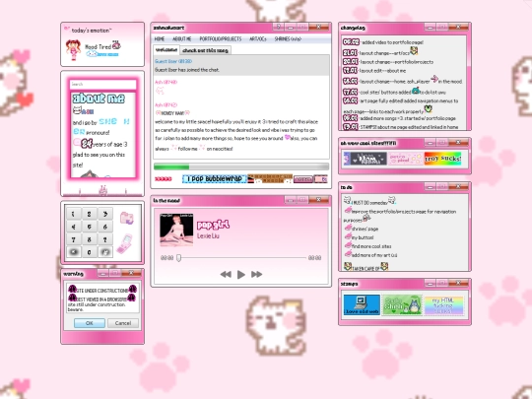Click the 'my button!' to-do item

pos(363,237)
